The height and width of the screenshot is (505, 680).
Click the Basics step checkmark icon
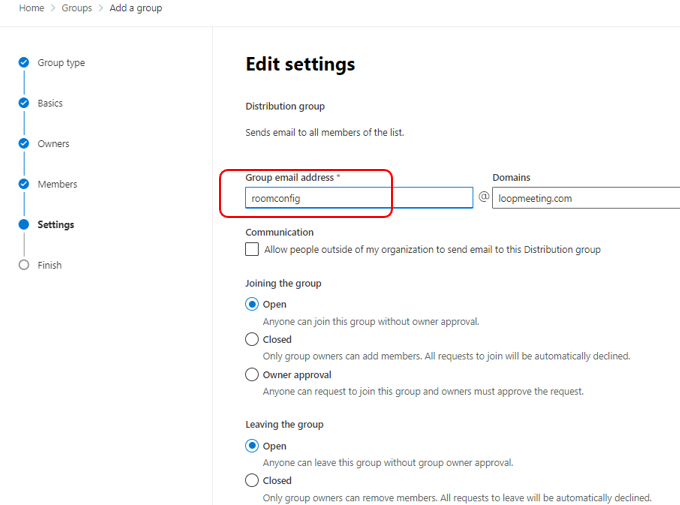(x=24, y=103)
